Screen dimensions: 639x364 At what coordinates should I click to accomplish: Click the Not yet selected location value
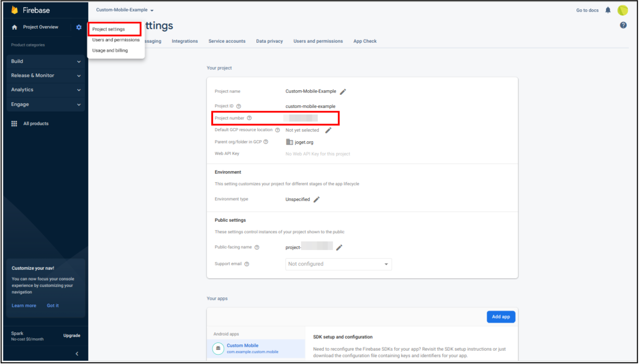[302, 130]
